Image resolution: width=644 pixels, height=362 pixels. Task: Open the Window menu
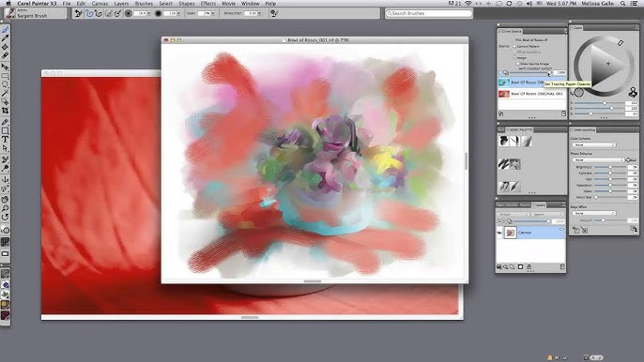pyautogui.click(x=250, y=4)
